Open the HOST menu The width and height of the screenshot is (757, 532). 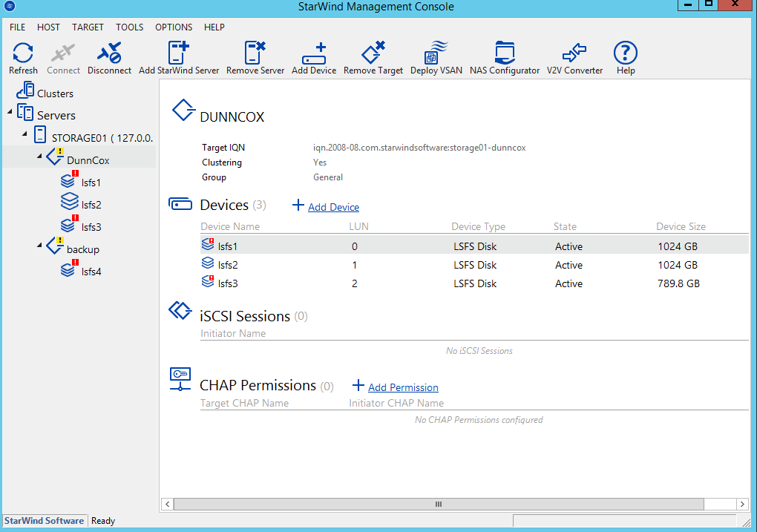[48, 27]
